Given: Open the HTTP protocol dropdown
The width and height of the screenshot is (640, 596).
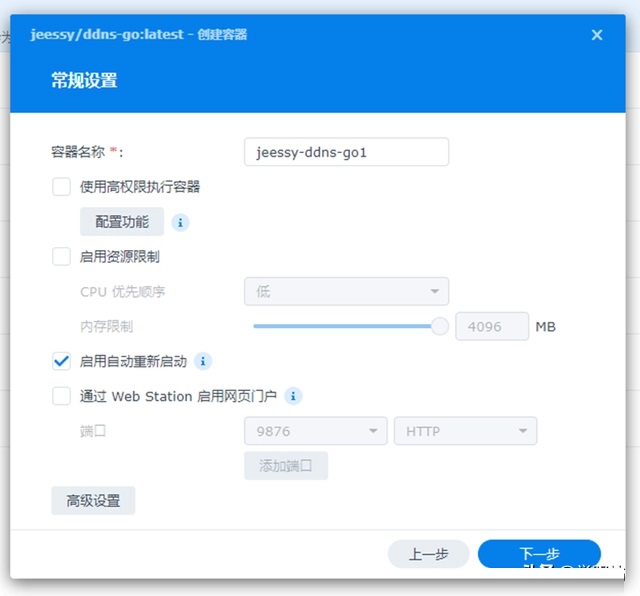Looking at the screenshot, I should coord(465,431).
